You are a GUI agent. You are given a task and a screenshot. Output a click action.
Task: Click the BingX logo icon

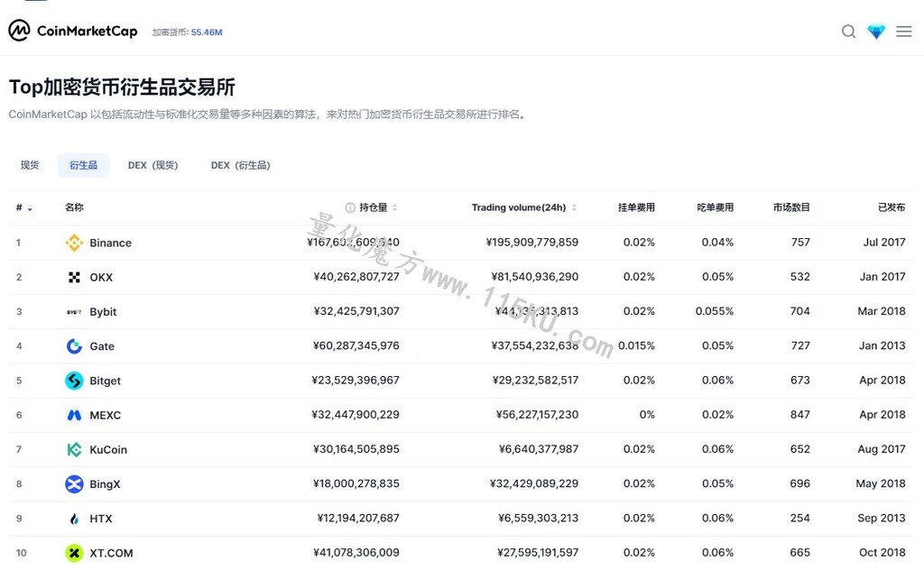point(74,484)
